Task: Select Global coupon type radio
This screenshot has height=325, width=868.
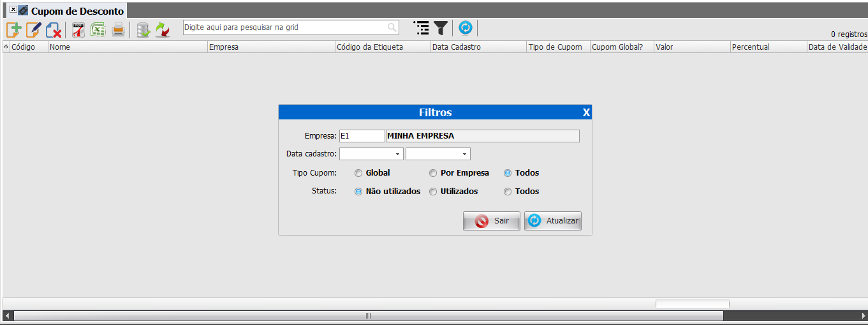Action: [x=358, y=173]
